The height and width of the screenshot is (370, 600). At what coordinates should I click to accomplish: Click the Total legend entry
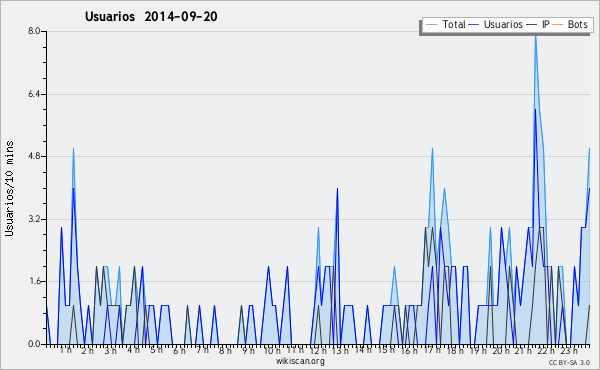[x=446, y=24]
